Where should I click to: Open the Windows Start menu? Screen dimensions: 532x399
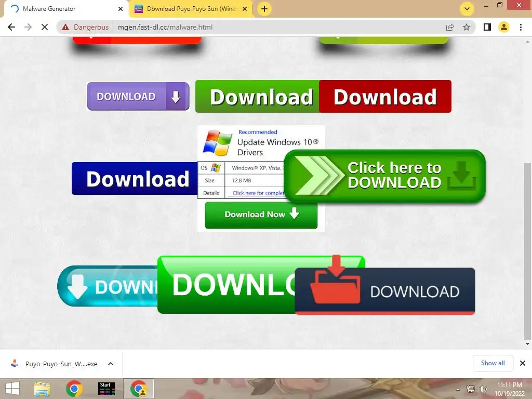[12, 389]
